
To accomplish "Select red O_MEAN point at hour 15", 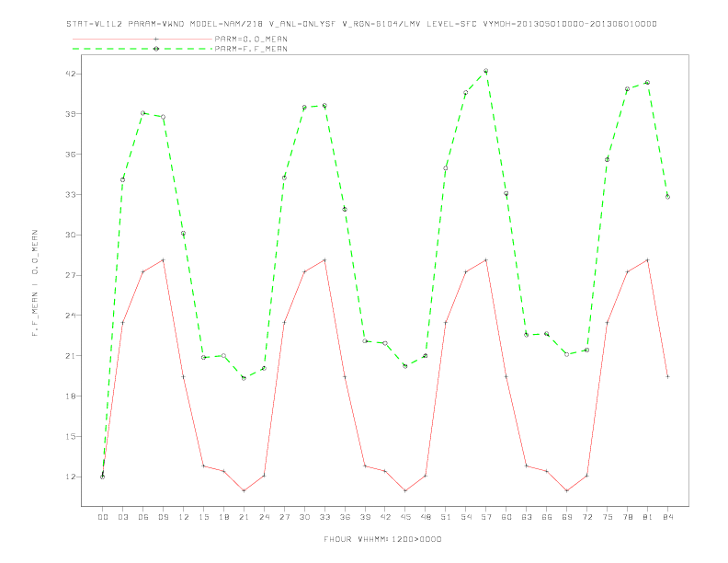I will [203, 465].
